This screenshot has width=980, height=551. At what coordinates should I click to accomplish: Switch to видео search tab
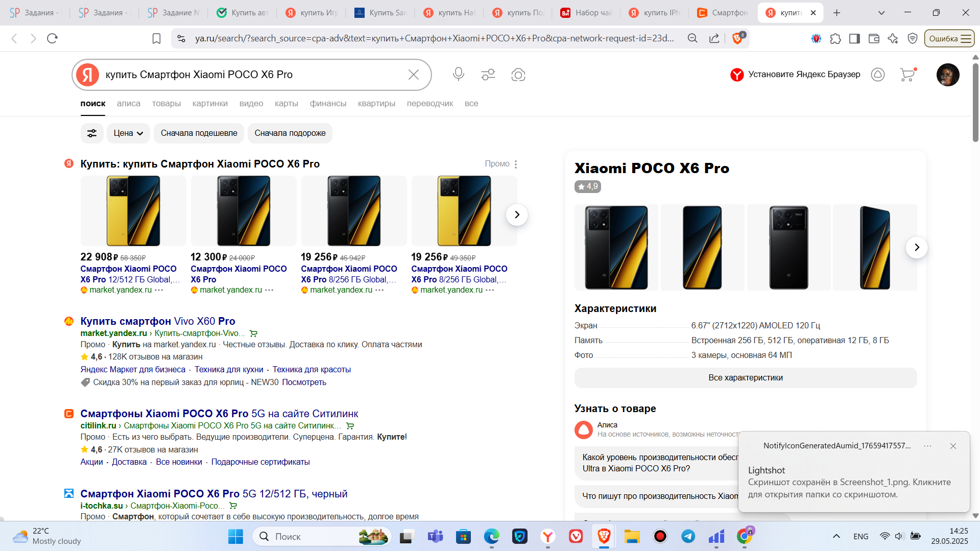(251, 103)
